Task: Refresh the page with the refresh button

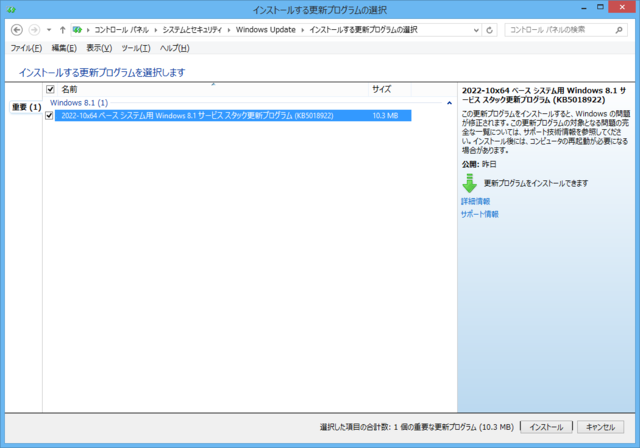Action: click(x=489, y=30)
